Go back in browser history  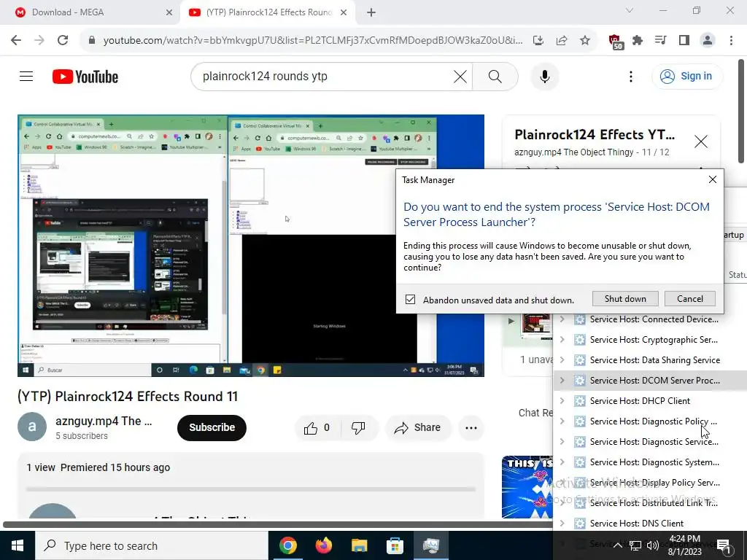(x=16, y=40)
